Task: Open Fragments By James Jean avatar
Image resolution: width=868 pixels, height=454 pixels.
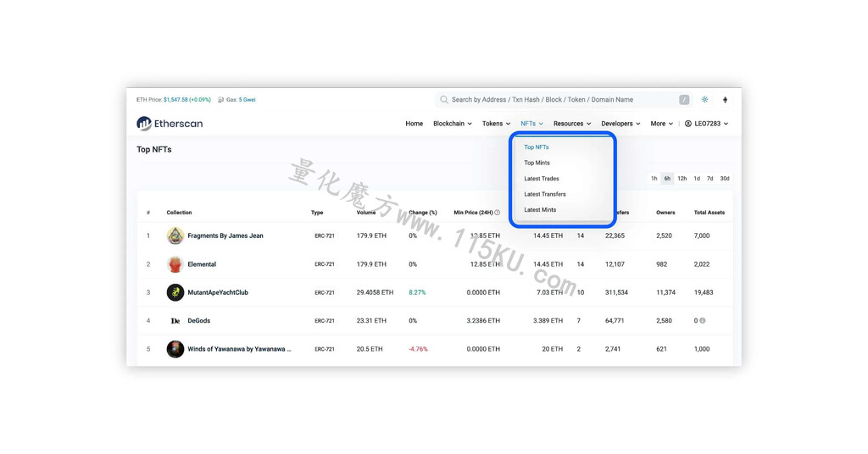Action: [175, 235]
